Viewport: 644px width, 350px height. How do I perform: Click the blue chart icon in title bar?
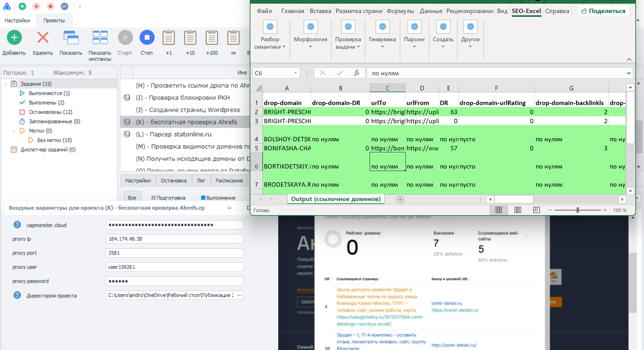coord(65,6)
